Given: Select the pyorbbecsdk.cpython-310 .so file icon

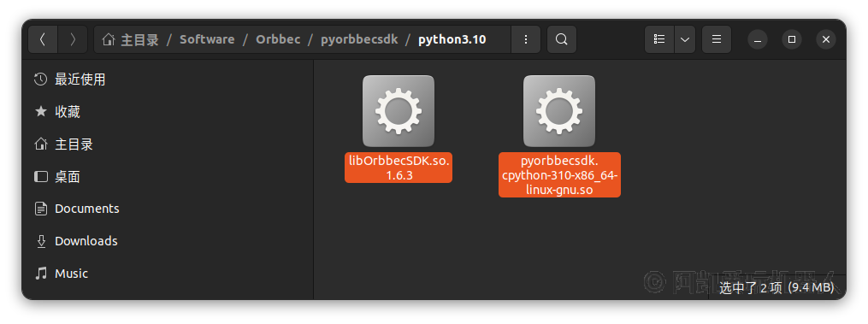Looking at the screenshot, I should tap(559, 111).
